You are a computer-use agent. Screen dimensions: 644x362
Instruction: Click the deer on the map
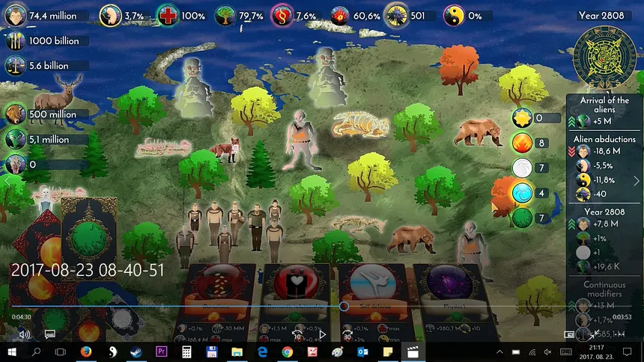coord(57,99)
